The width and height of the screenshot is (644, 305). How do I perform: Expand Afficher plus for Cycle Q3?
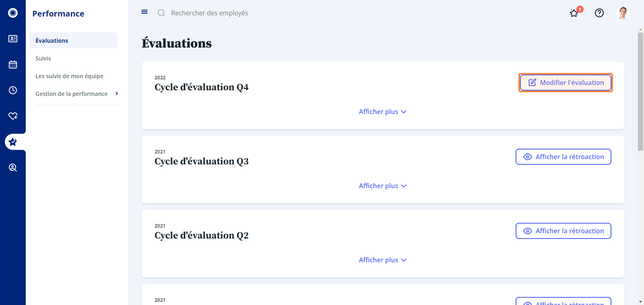click(383, 186)
